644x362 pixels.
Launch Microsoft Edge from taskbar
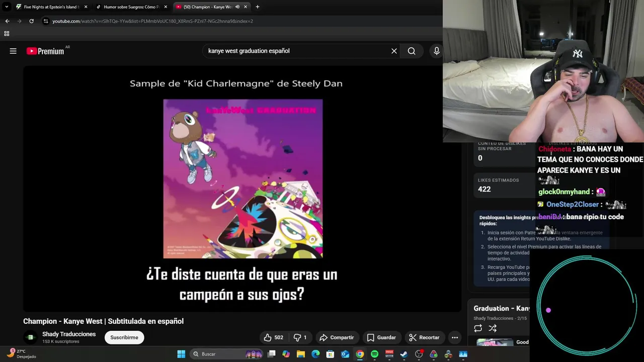point(315,354)
